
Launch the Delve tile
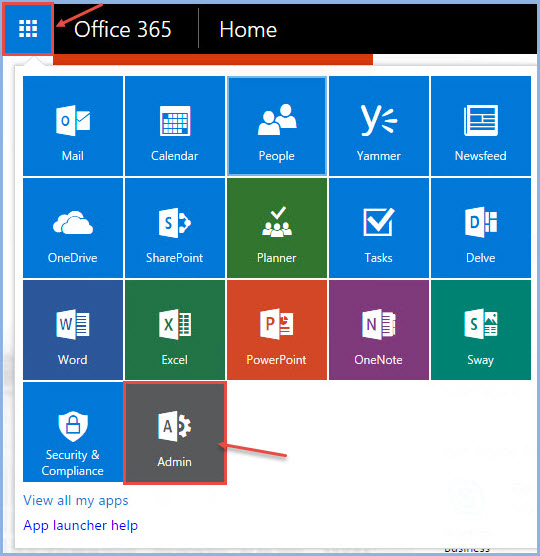[481, 228]
